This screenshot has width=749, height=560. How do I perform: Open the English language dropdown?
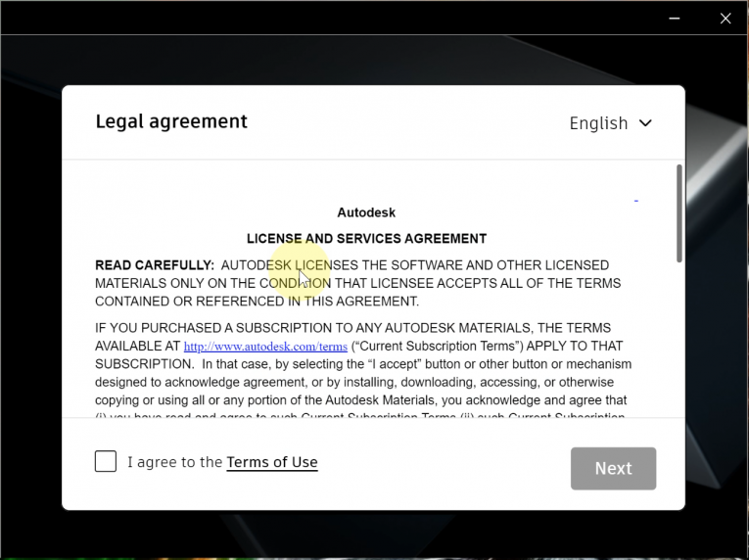[x=611, y=123]
